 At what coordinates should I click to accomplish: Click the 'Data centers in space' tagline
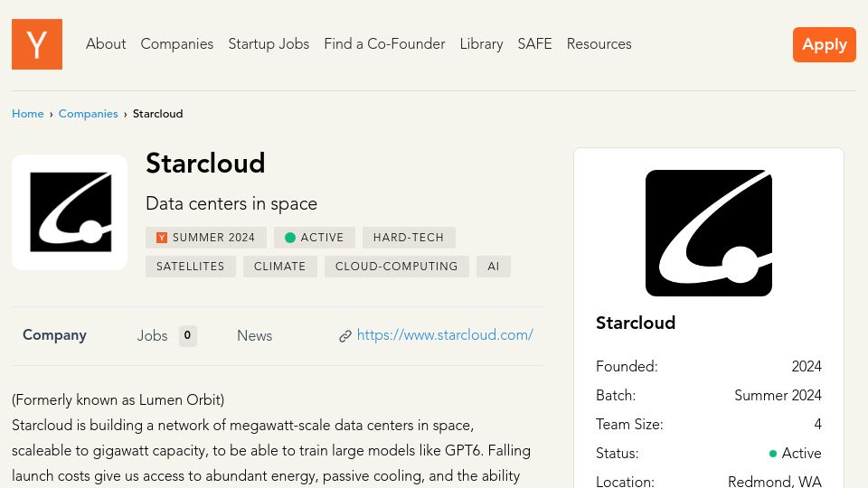click(231, 203)
